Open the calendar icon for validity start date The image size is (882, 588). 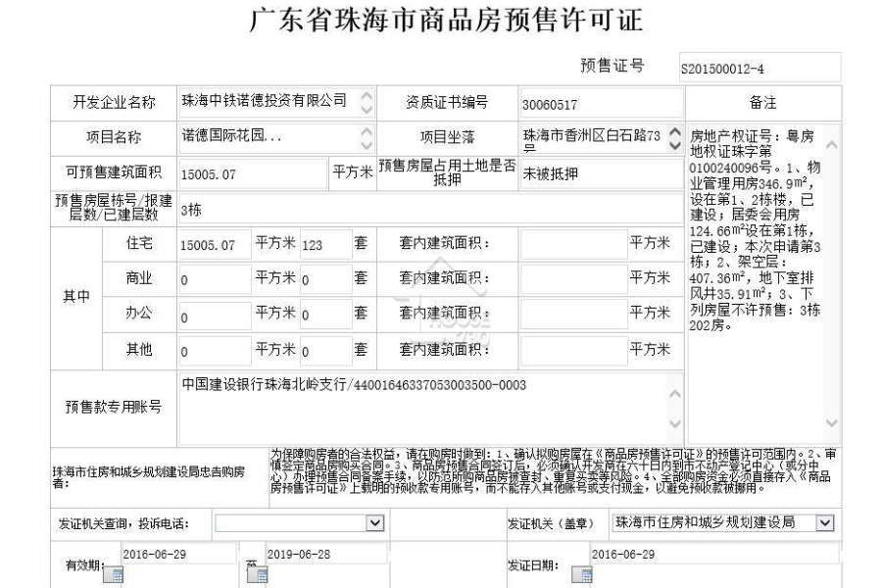click(114, 575)
